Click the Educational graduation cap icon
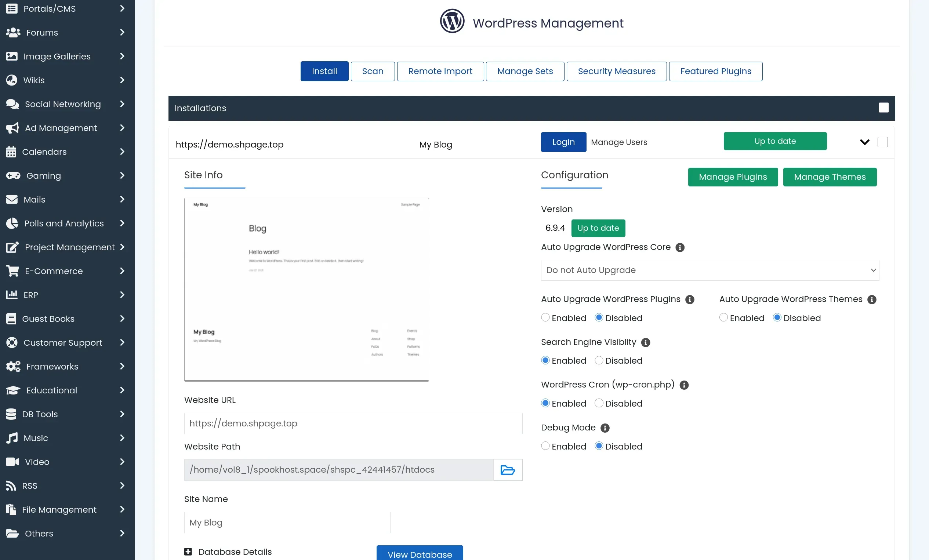 pyautogui.click(x=13, y=390)
